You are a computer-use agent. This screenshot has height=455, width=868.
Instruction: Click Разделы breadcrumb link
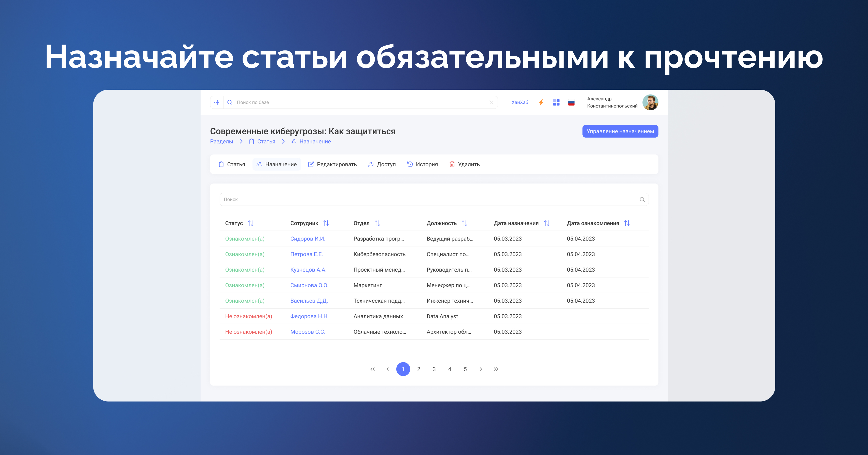tap(221, 142)
